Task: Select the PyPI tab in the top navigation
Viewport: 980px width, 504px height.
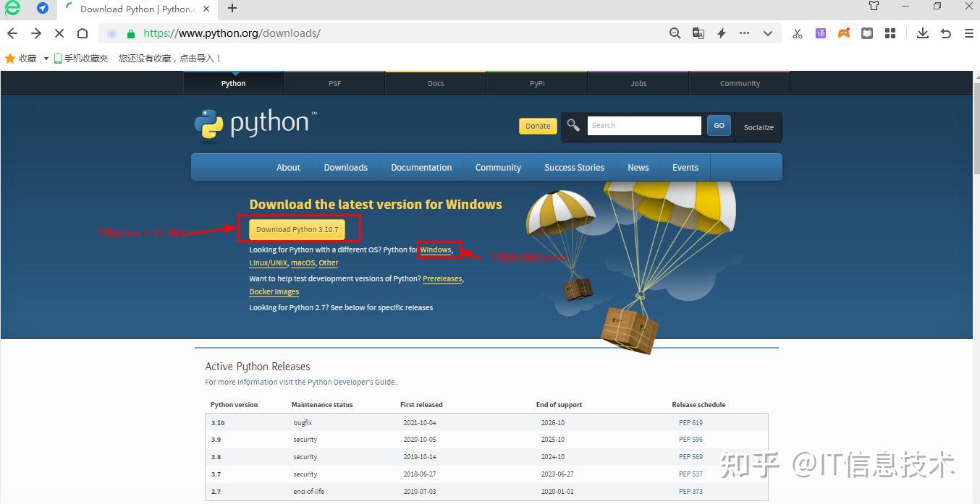Action: tap(537, 82)
